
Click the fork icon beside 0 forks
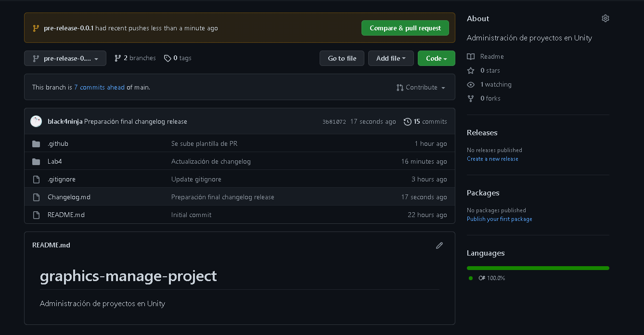pyautogui.click(x=471, y=98)
